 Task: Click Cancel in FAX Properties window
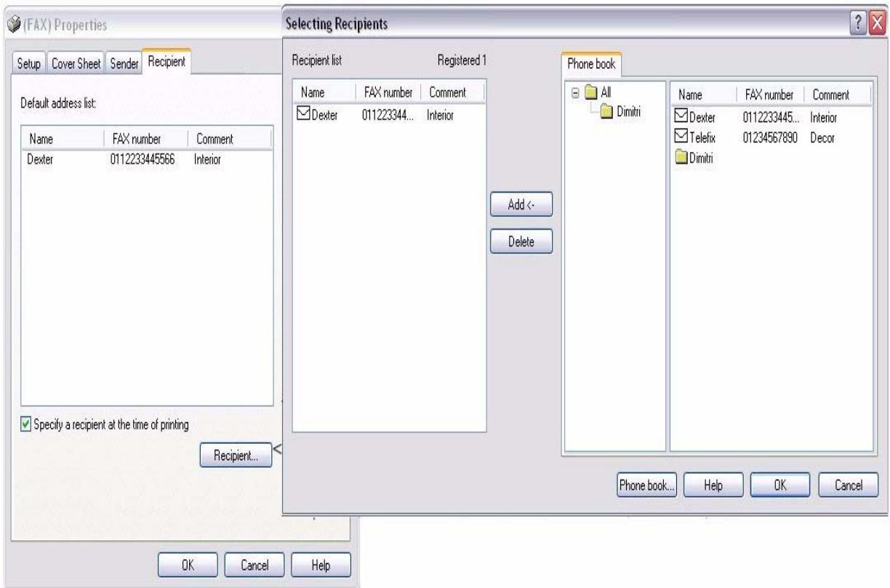(x=253, y=564)
